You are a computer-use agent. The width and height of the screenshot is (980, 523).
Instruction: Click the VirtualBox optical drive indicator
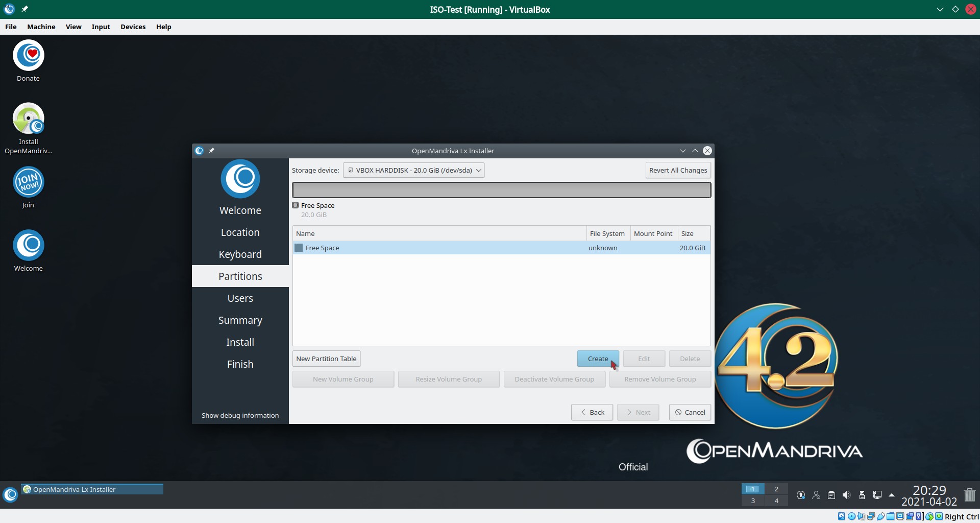pos(851,516)
